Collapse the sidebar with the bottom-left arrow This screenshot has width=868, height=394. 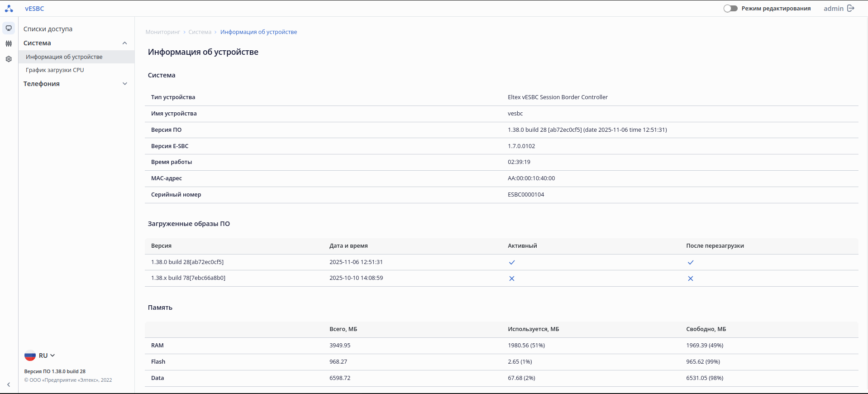9,384
